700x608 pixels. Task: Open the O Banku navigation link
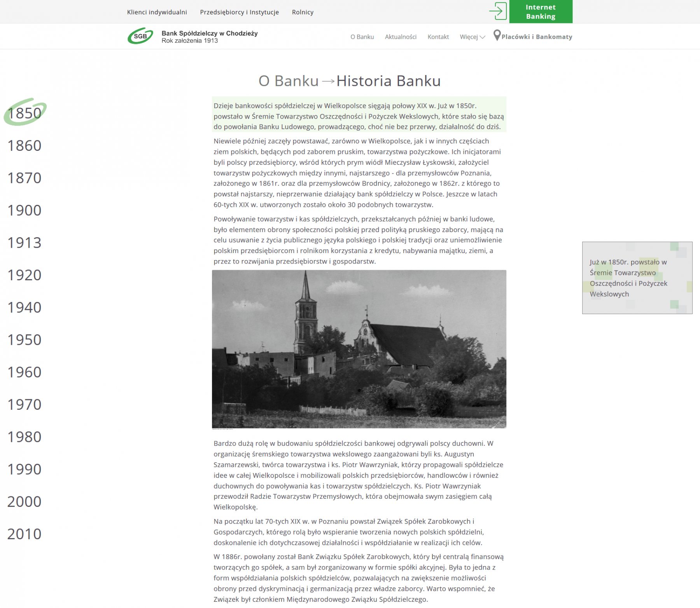362,37
